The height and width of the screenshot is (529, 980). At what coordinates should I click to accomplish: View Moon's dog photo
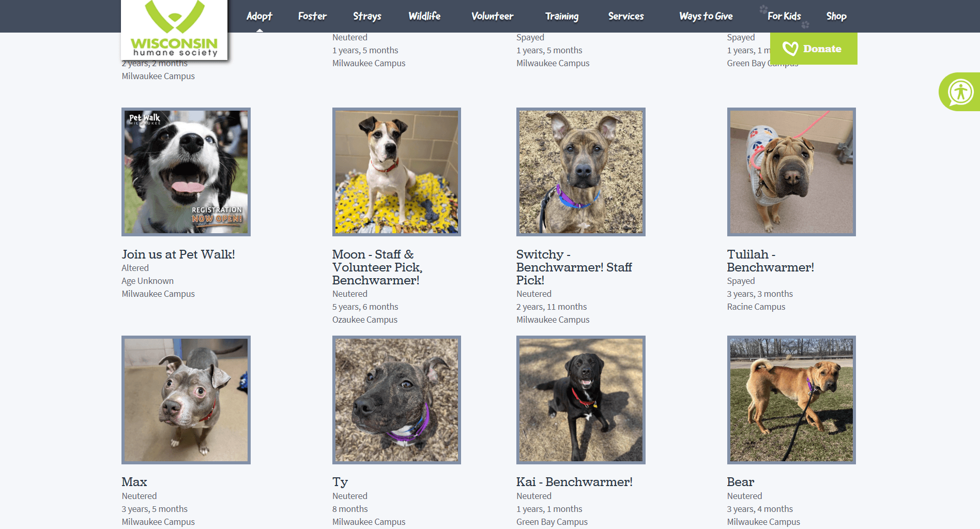(396, 172)
